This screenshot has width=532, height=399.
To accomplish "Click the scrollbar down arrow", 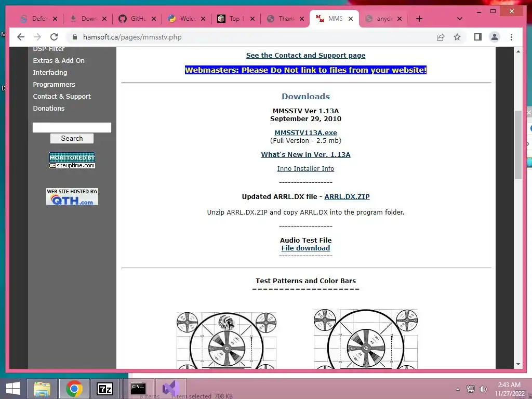I will point(518,364).
